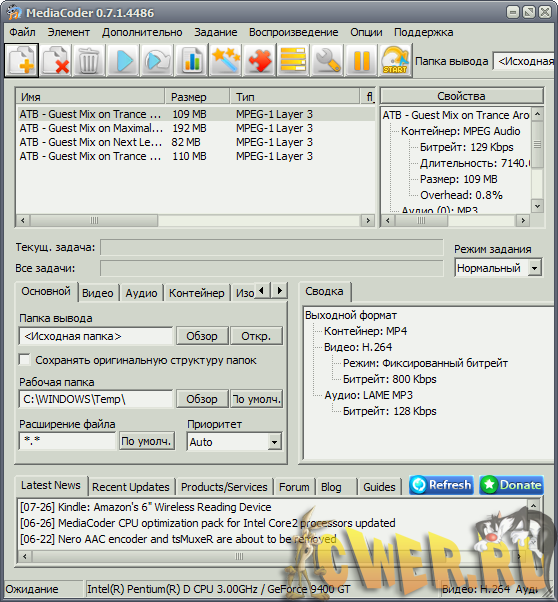Open settings via the wrench icon
Image resolution: width=558 pixels, height=602 pixels.
328,60
